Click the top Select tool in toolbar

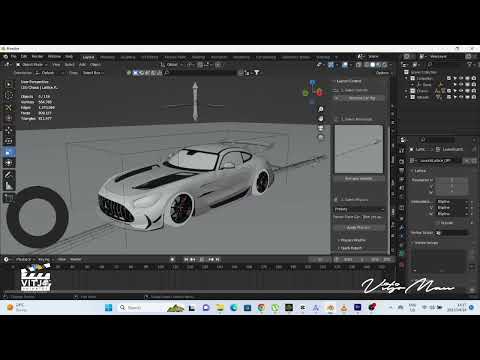coord(9,84)
